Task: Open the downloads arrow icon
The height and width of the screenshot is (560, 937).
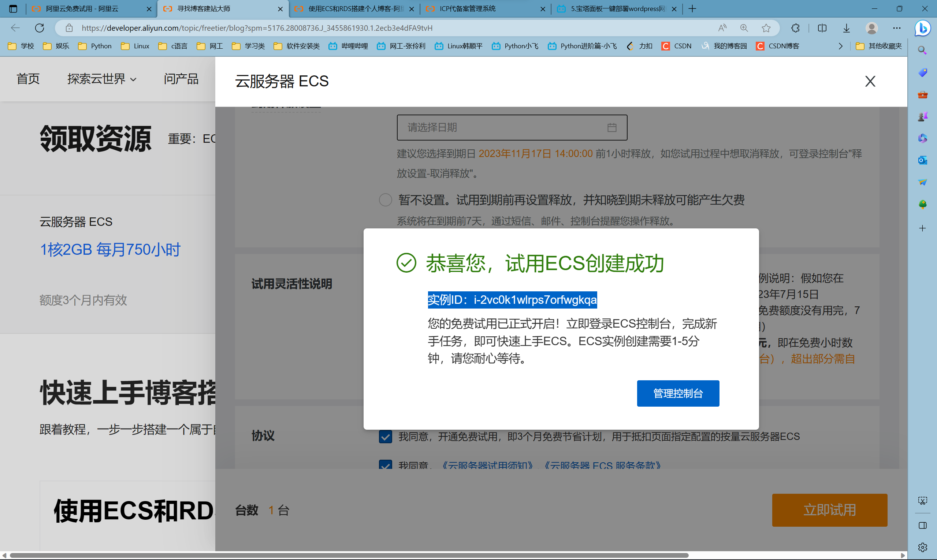Action: pyautogui.click(x=847, y=28)
